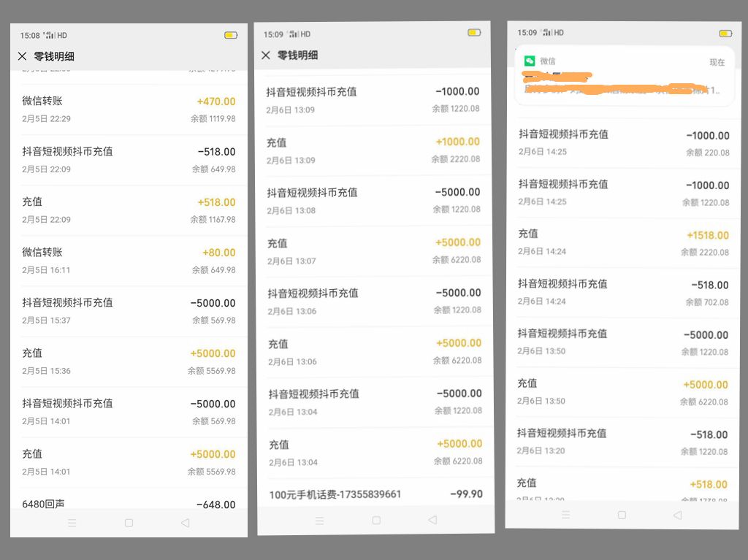Open 抖音短视频抖币充值 -518.00 entry at 2月6日 13:20
748x560 pixels.
(x=622, y=442)
